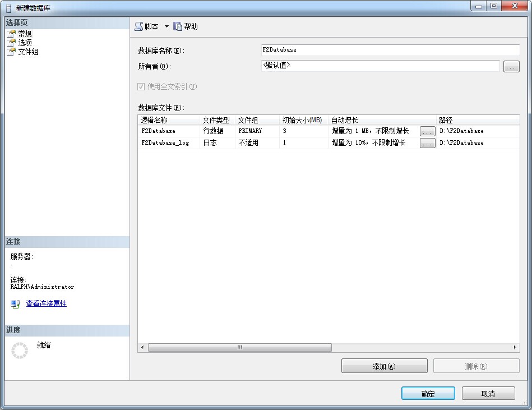Click the 文件组 page icon
Screen dimensions: 532x410
pos(12,52)
